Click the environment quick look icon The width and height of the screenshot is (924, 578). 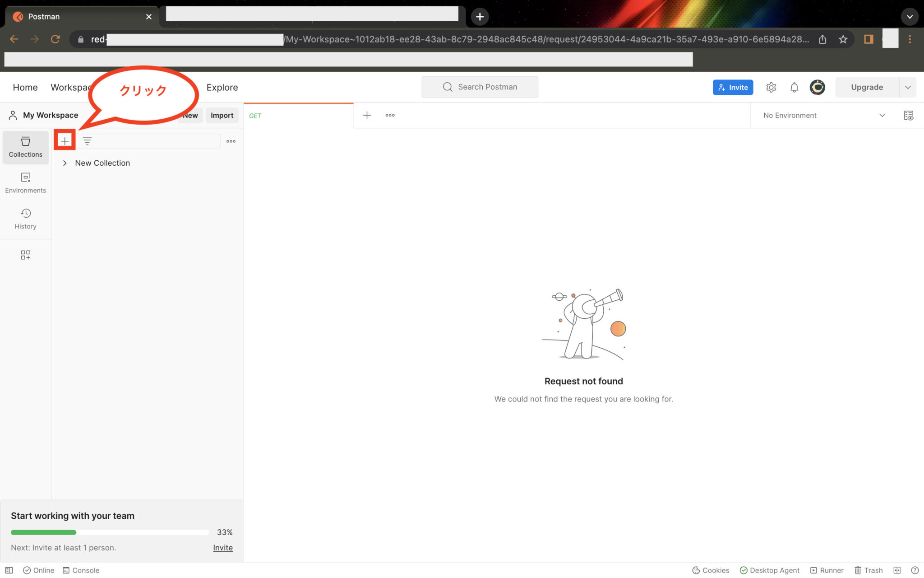click(x=908, y=116)
